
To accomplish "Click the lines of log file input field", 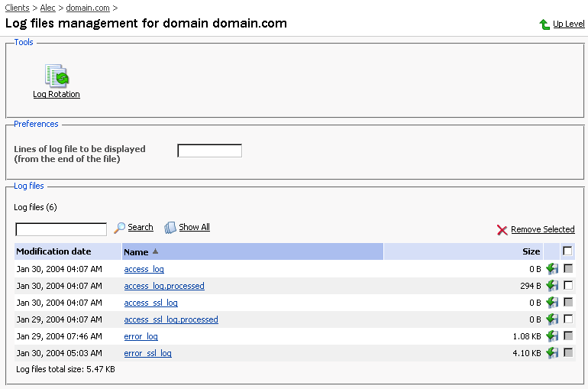I will (209, 151).
